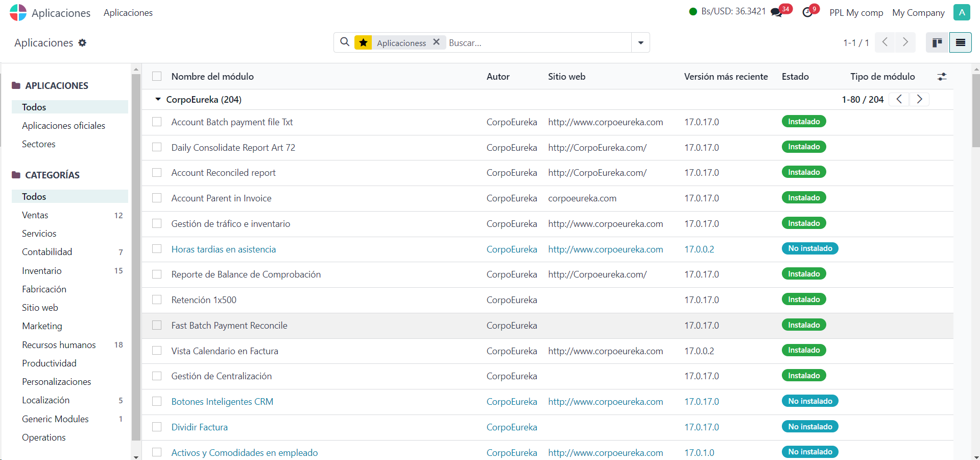Open the chat messages icon

point(777,13)
